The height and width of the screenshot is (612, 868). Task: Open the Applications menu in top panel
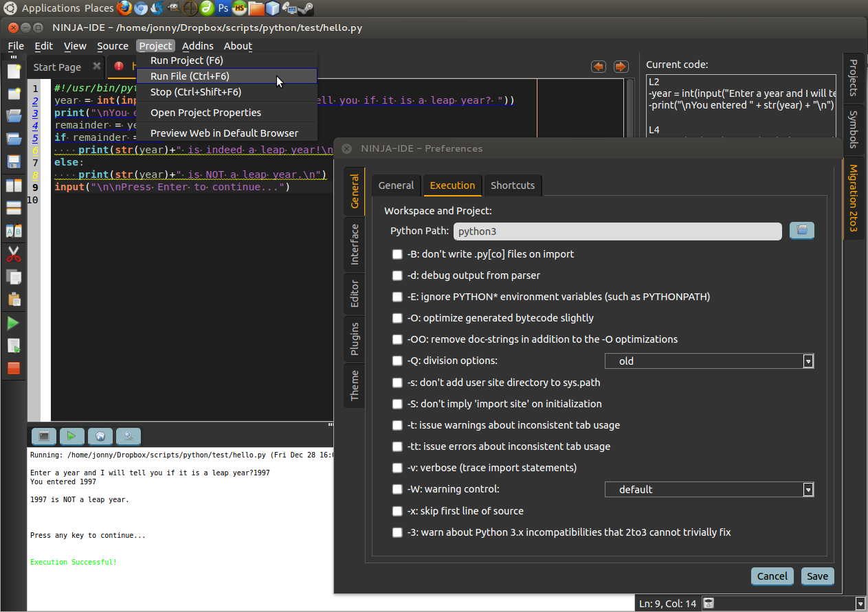click(51, 8)
